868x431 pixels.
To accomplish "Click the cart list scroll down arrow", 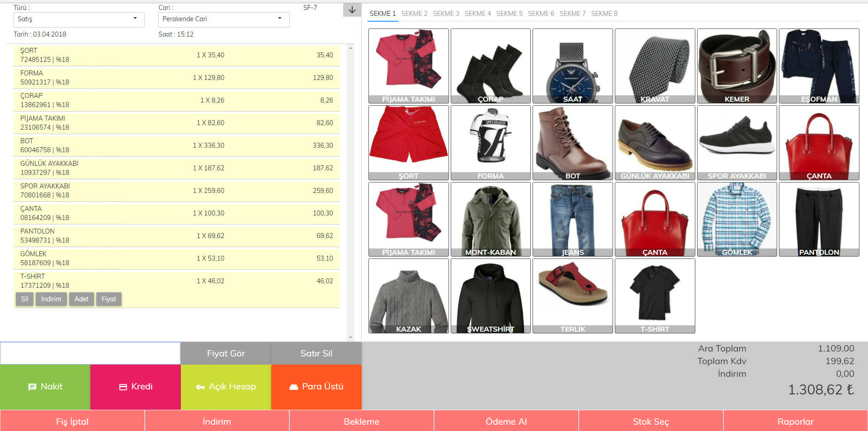I will (x=350, y=337).
